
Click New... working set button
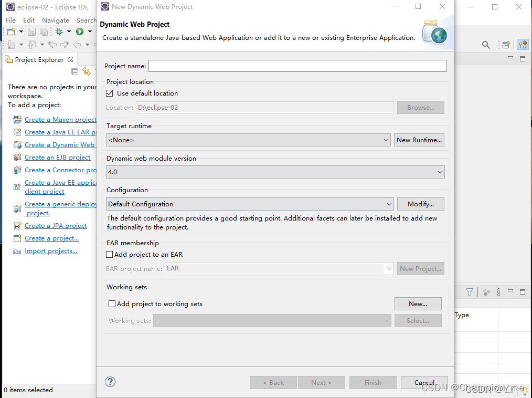[x=418, y=303]
